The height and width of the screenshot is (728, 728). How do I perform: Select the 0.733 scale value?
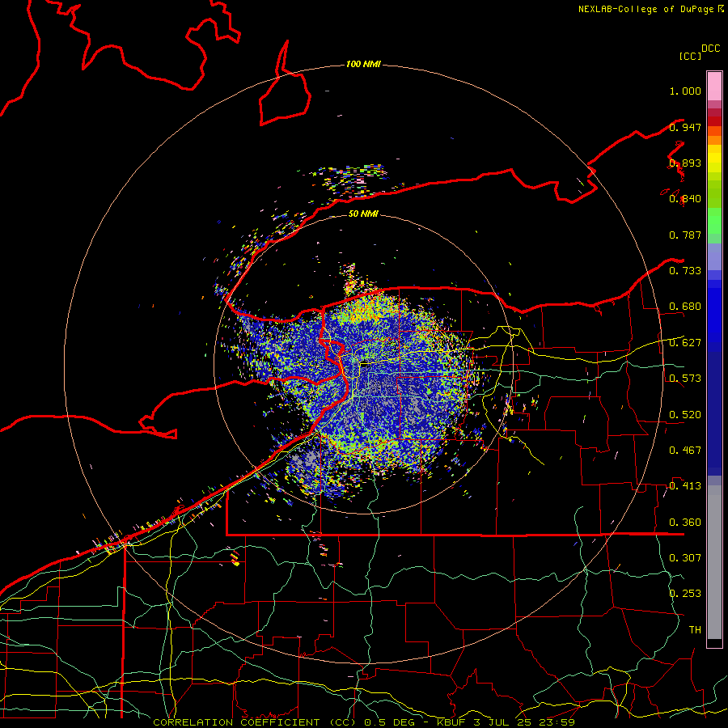click(685, 270)
